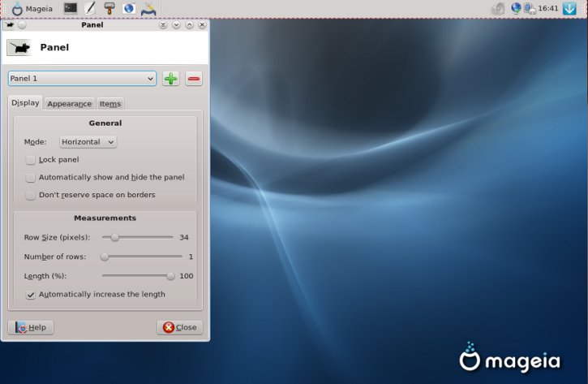
Task: Switch to the Items tab
Action: [x=110, y=104]
